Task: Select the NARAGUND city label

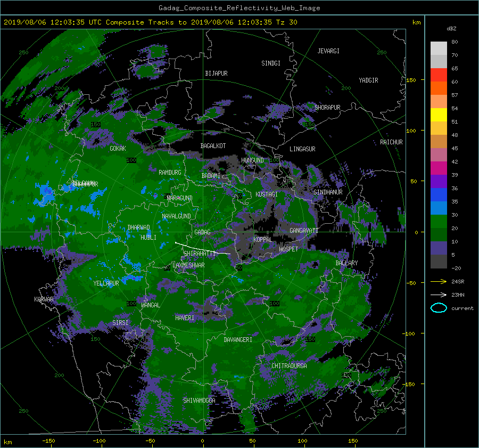Action: click(x=180, y=198)
